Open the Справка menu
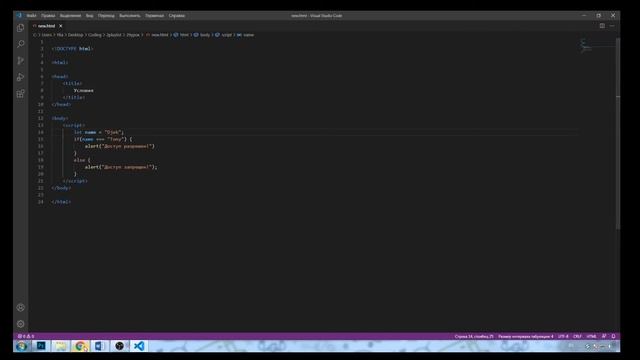 point(177,16)
